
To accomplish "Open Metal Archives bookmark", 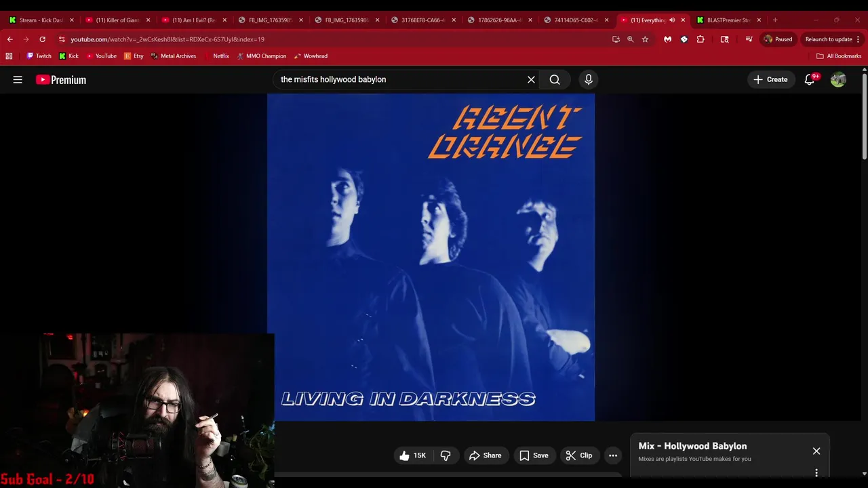I will (x=173, y=56).
